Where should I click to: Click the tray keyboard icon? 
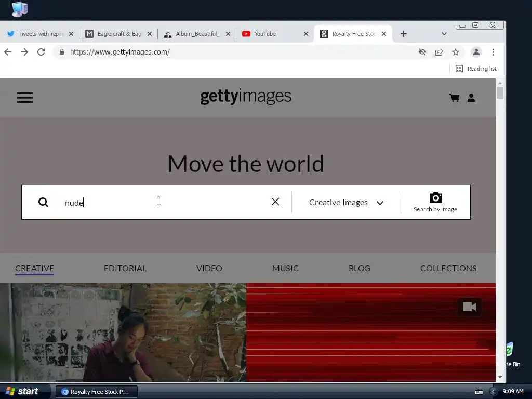478,392
